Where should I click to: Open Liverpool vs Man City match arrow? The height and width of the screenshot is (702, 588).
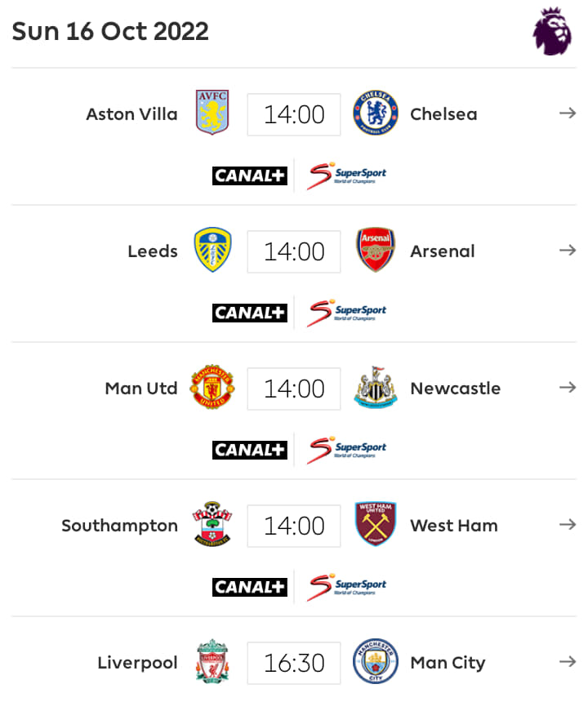pos(568,662)
